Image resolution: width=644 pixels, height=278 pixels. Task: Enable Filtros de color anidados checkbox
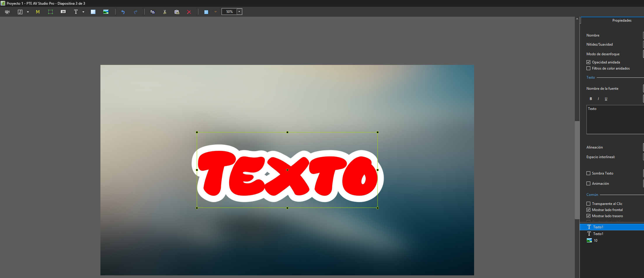pyautogui.click(x=589, y=68)
